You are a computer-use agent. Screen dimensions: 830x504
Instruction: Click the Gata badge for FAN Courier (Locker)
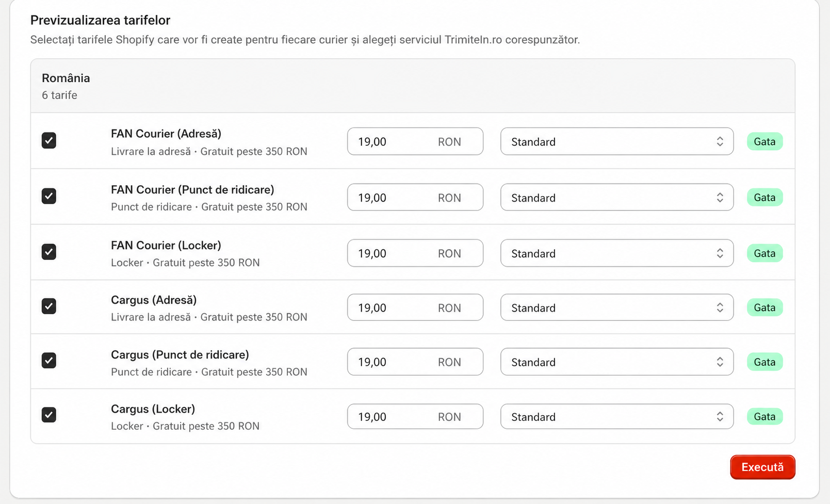(764, 253)
